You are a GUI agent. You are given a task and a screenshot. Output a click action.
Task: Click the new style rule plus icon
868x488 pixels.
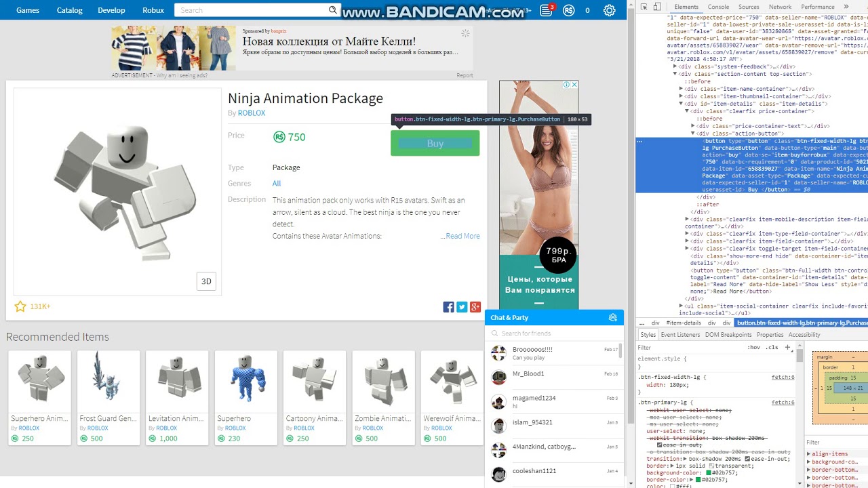tap(787, 347)
